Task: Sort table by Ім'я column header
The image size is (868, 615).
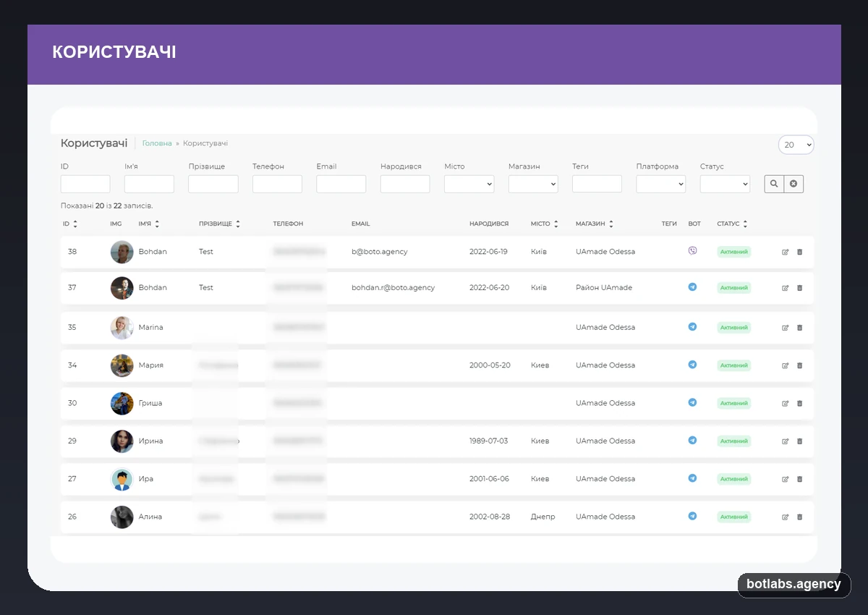Action: (x=149, y=224)
